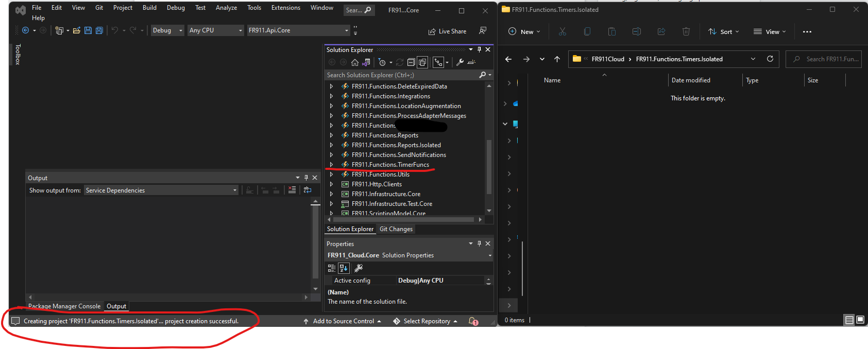Select FR911.Functions.SendNotifications project
Image resolution: width=868 pixels, height=349 pixels.
[399, 155]
